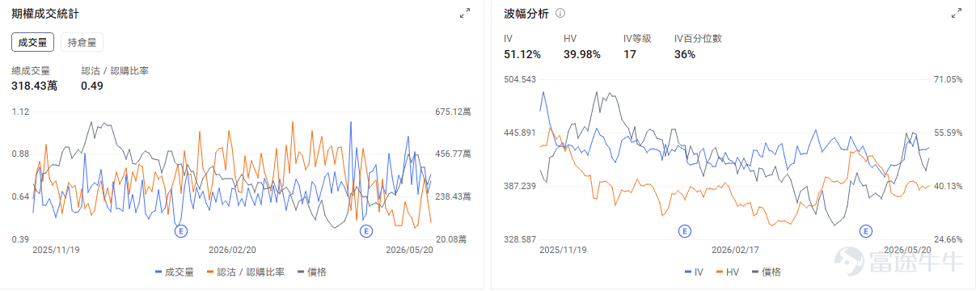Click the 0.49 put/call ratio value
This screenshot has width=980, height=291.
(91, 86)
